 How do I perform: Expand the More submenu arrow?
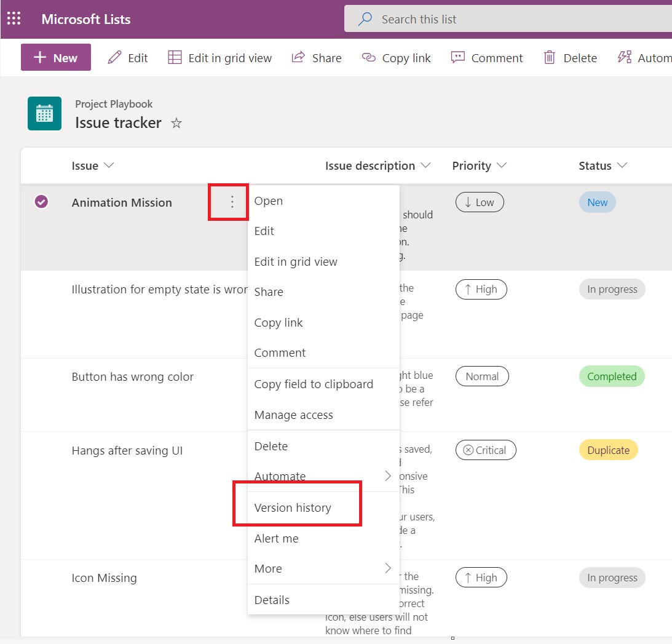point(387,568)
